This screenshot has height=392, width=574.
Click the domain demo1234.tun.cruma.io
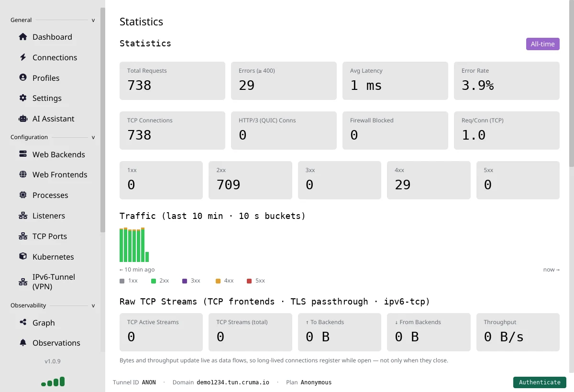(x=233, y=382)
